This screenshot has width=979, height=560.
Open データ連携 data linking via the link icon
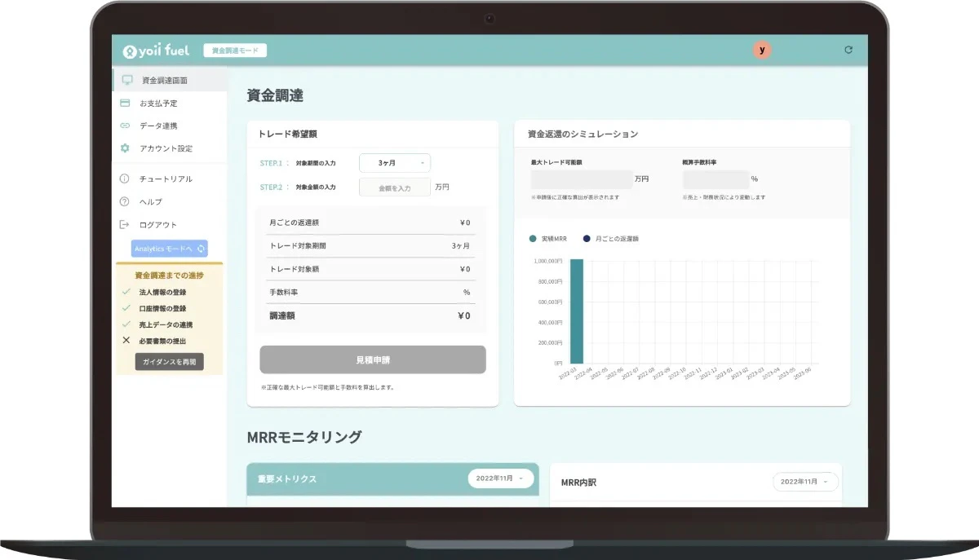coord(126,126)
